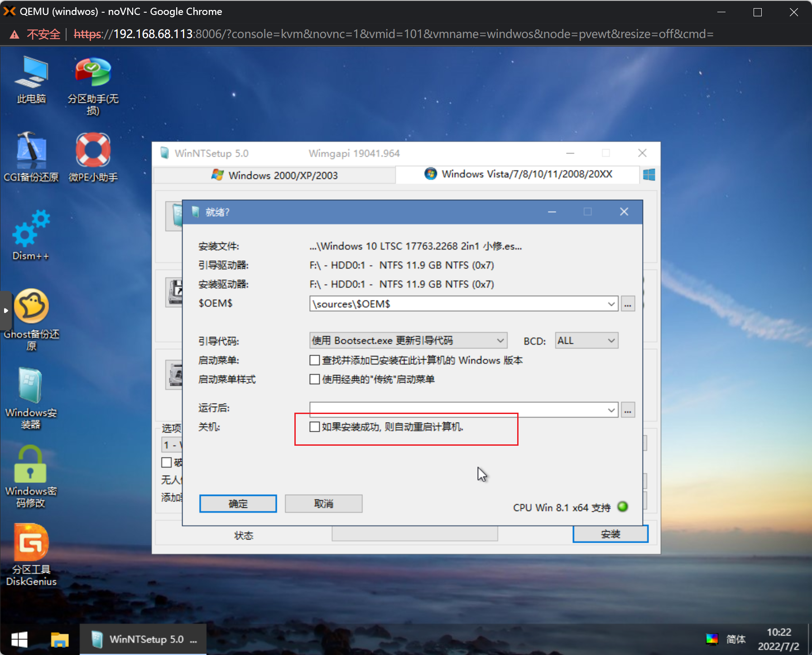The width and height of the screenshot is (812, 655).
Task: Click the 确定 button
Action: coord(238,504)
